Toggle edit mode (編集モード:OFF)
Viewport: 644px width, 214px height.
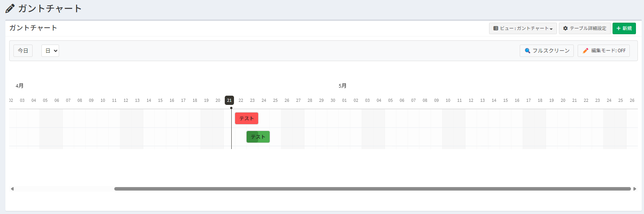[603, 51]
